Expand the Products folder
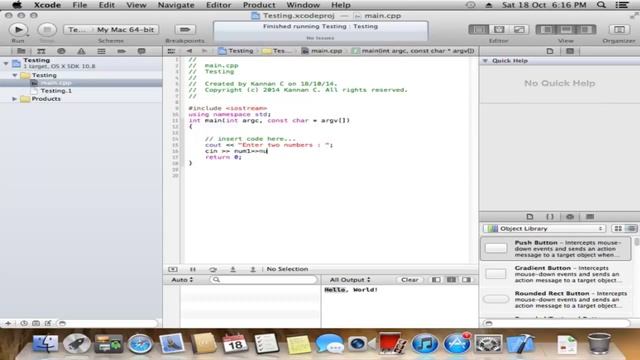This screenshot has height=360, width=640. pyautogui.click(x=15, y=99)
